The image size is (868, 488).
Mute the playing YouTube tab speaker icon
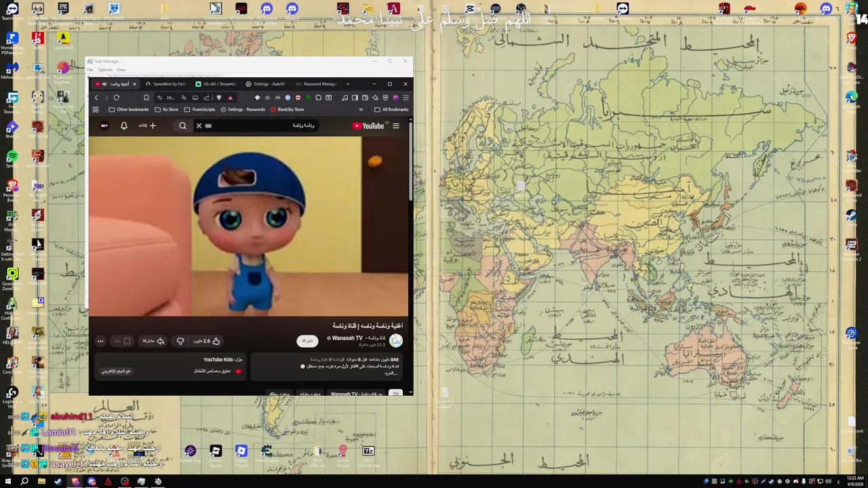pos(104,84)
